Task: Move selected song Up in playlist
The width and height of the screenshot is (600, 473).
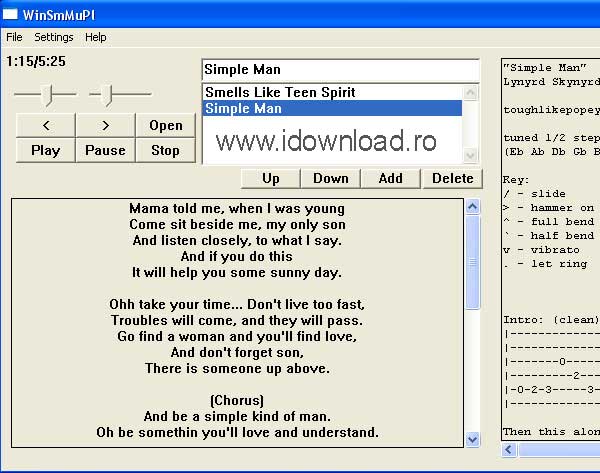Action: [x=271, y=179]
